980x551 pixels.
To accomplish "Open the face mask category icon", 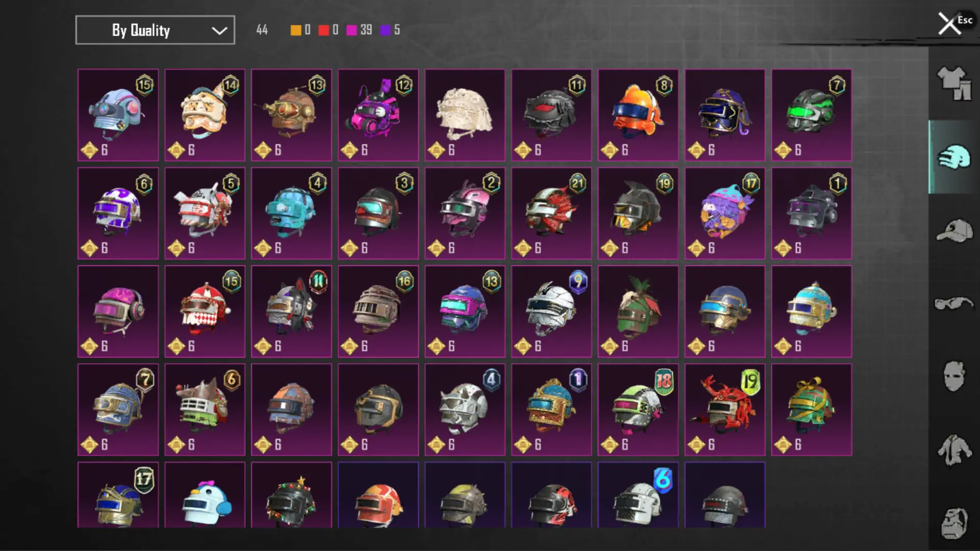I will click(953, 377).
